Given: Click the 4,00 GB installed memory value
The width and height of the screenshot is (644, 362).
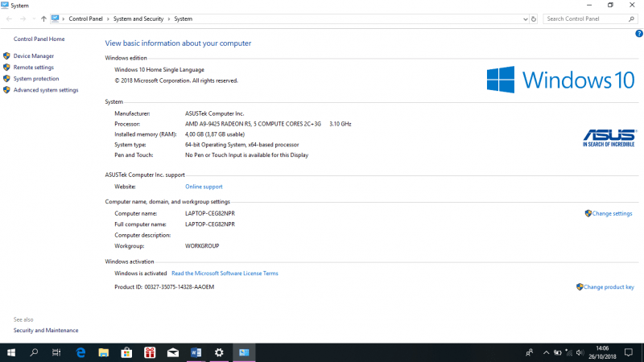Looking at the screenshot, I should (215, 134).
